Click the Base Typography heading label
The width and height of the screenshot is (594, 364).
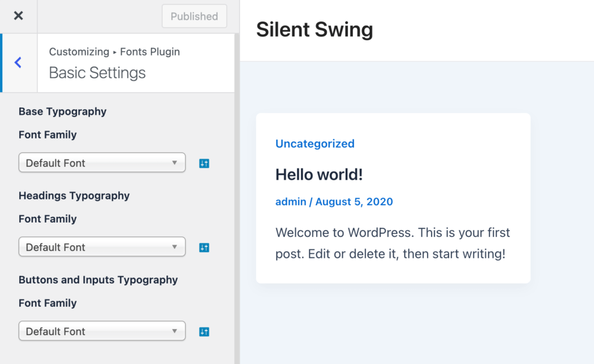pyautogui.click(x=63, y=111)
